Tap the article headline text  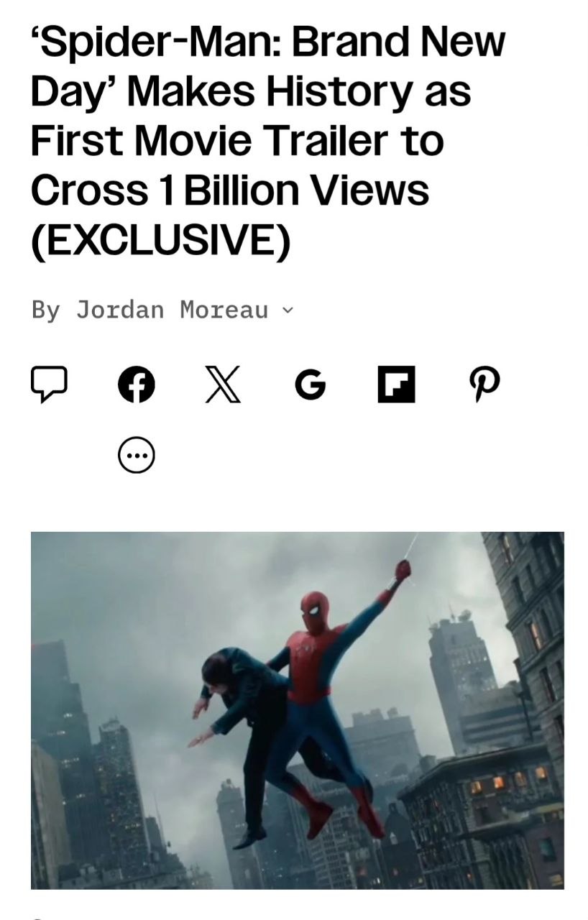268,141
